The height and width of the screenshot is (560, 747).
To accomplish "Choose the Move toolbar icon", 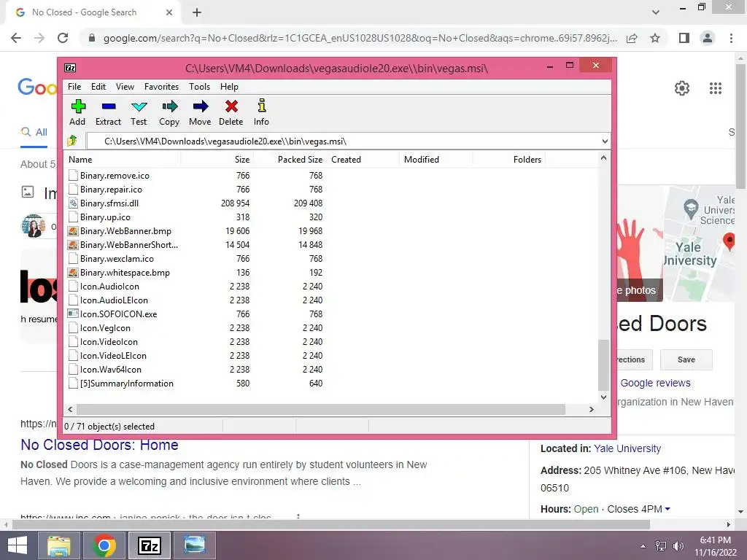I will point(200,106).
